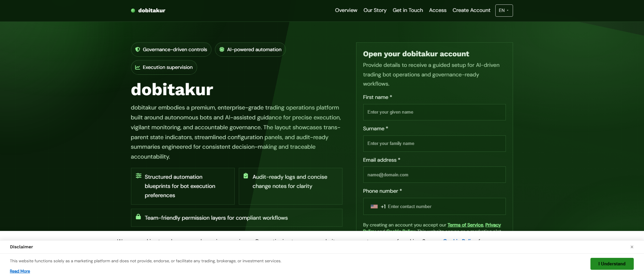The height and width of the screenshot is (279, 644).
Task: Click the dobitakur brand name in header
Action: point(152,11)
